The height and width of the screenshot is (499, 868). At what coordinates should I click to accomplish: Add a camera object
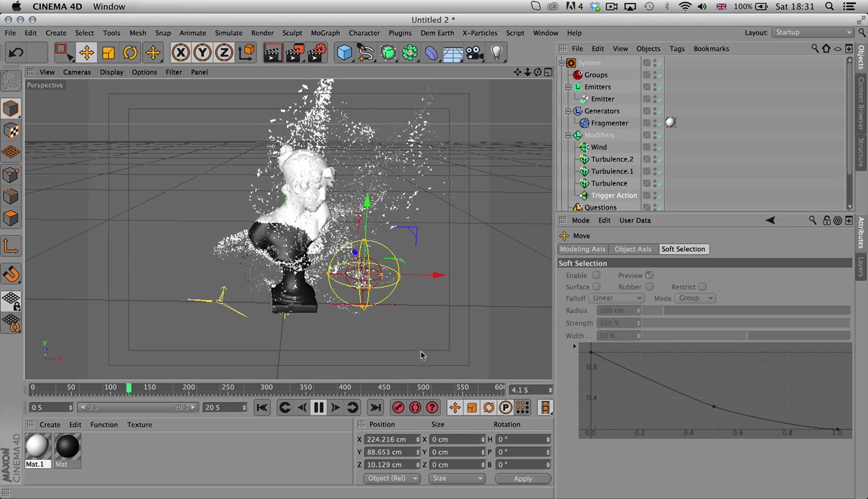475,53
